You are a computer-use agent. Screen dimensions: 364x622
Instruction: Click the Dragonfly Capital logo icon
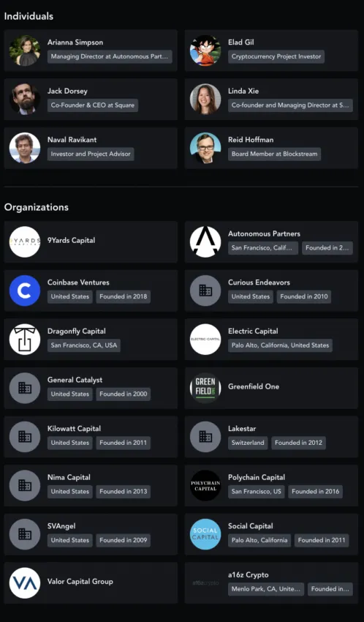pyautogui.click(x=25, y=340)
